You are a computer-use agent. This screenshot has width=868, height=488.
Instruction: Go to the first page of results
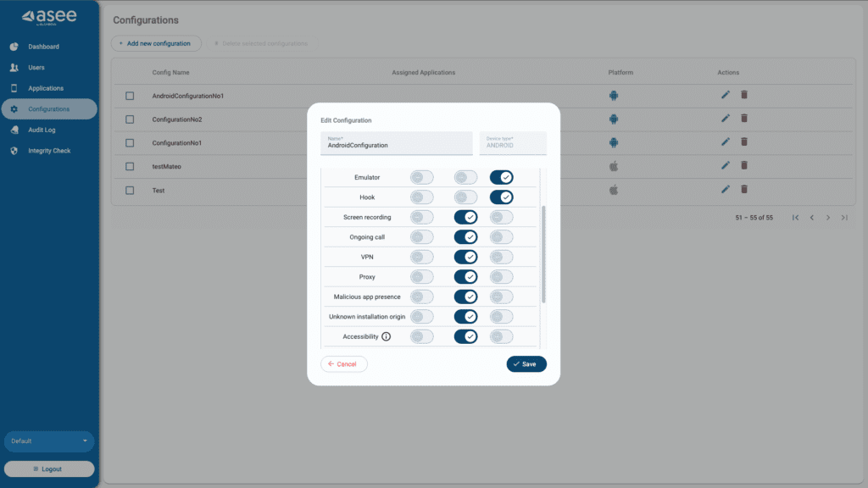pos(795,218)
